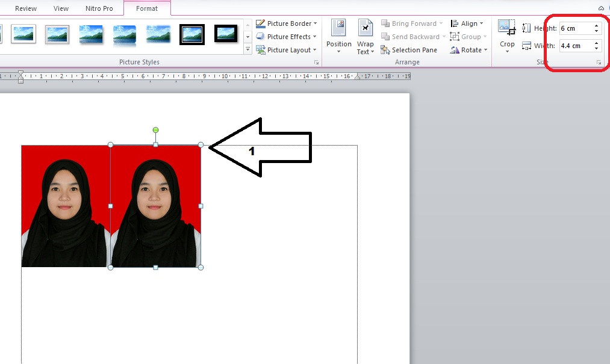Click the right-middle sizing handle
This screenshot has width=610, height=364.
(201, 206)
